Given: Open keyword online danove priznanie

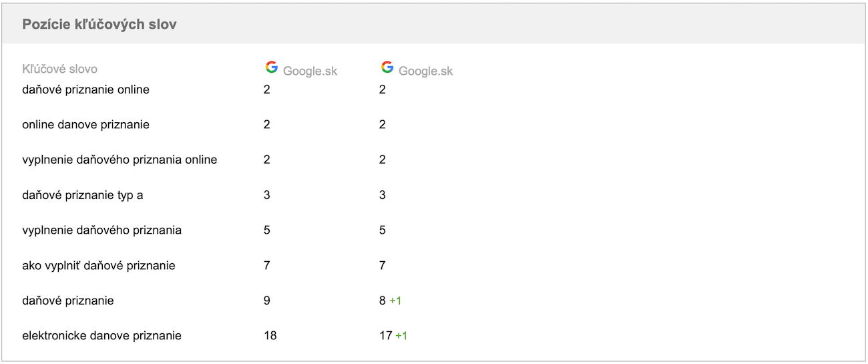Looking at the screenshot, I should pos(85,125).
